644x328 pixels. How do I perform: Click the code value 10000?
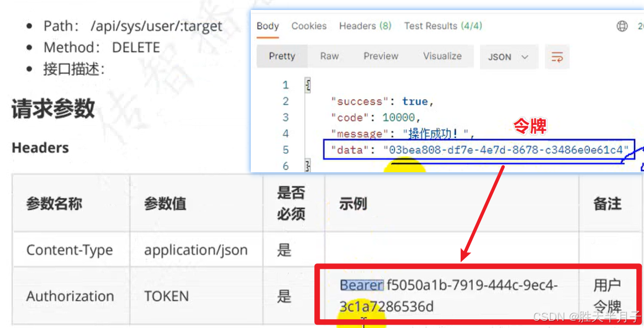[398, 118]
